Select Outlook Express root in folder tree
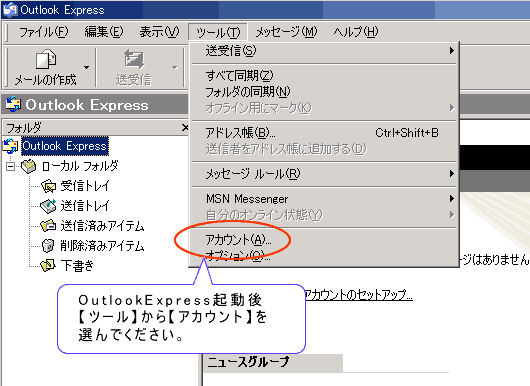 [x=65, y=146]
